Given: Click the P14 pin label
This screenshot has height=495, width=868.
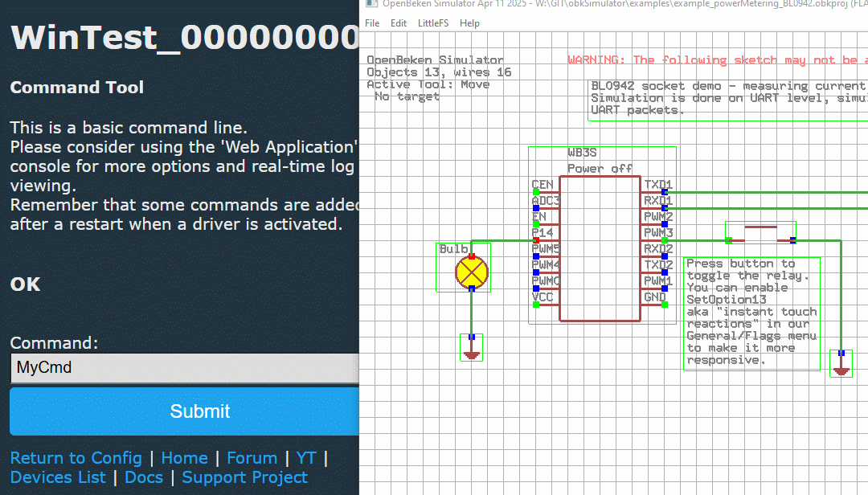Looking at the screenshot, I should click(542, 232).
